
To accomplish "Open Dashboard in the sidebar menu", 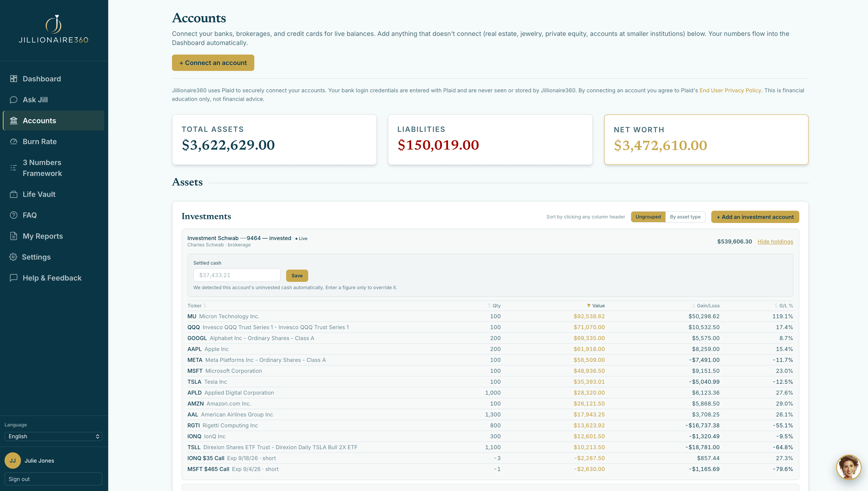I will 53,79.
